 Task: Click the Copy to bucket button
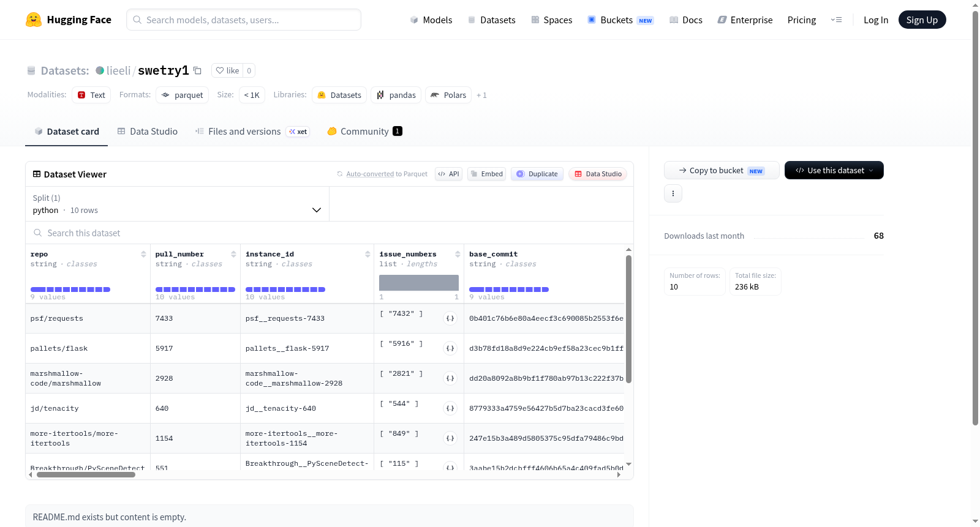pos(722,170)
